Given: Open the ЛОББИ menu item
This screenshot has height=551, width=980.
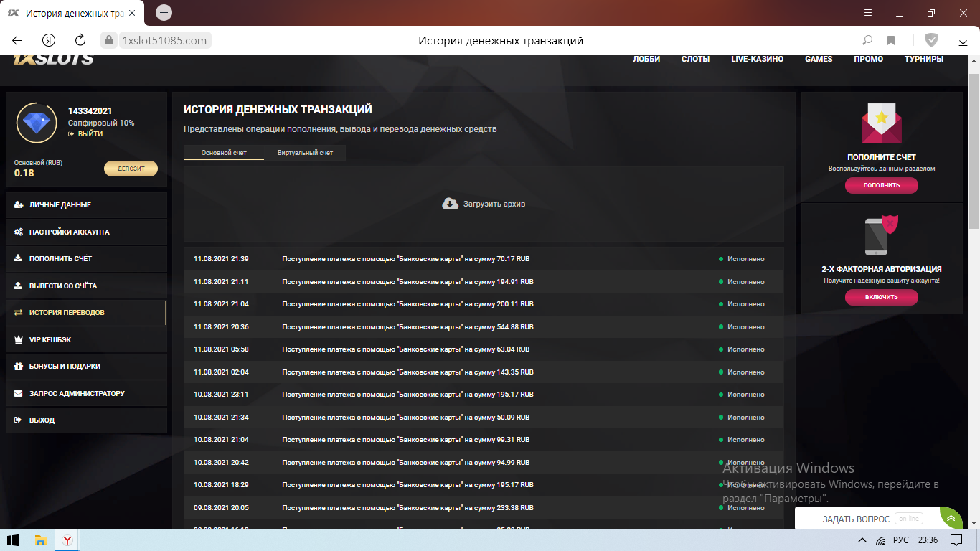Looking at the screenshot, I should [646, 59].
